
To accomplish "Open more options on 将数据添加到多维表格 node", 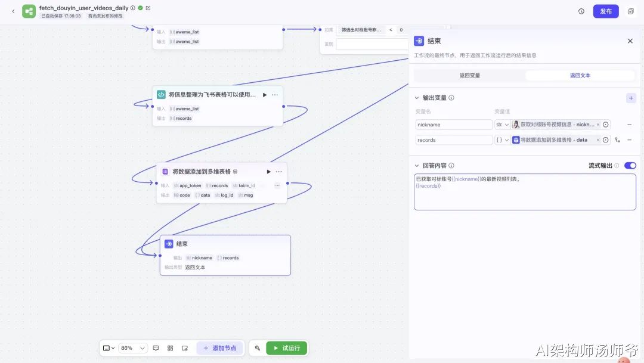I will [x=279, y=172].
